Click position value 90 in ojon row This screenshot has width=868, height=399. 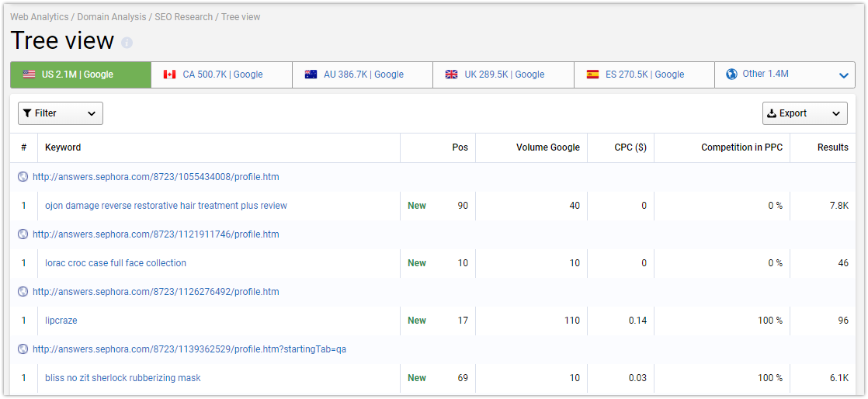click(463, 206)
